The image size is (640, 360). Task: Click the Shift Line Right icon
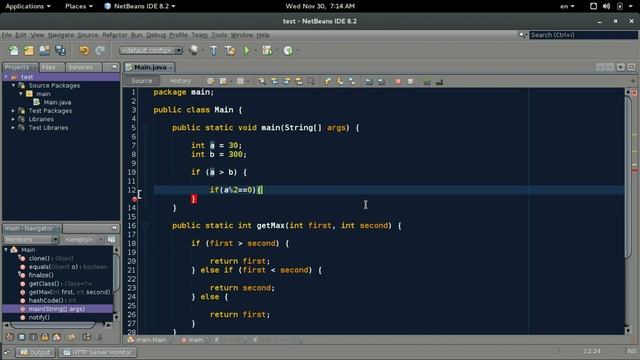(381, 82)
